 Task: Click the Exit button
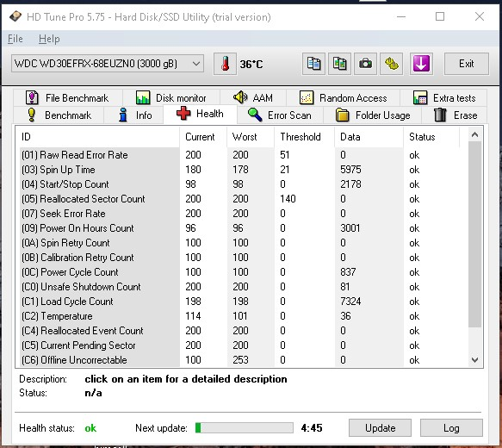[x=466, y=64]
